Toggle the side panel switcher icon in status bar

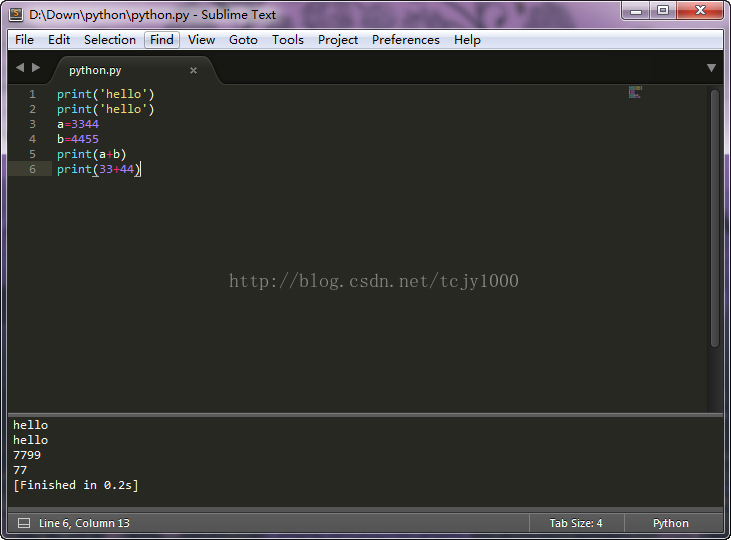pos(24,523)
